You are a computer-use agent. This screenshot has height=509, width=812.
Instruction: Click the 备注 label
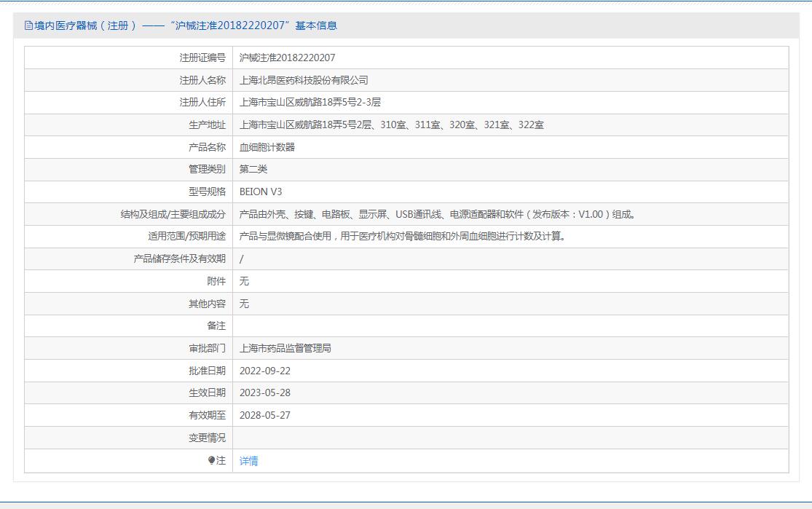(216, 325)
